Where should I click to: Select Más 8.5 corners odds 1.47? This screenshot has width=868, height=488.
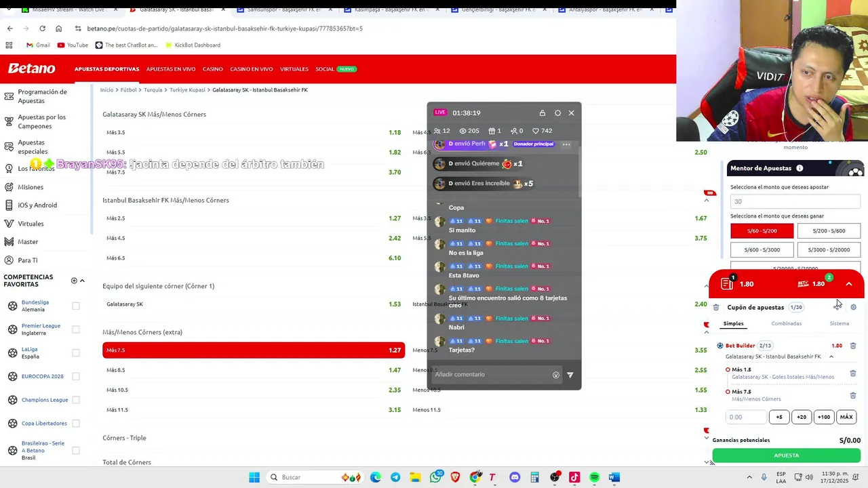pyautogui.click(x=254, y=370)
